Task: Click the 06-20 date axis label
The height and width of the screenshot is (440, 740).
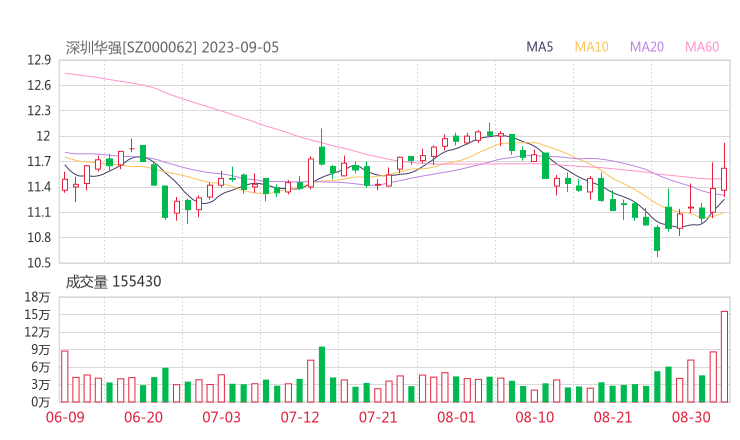Action: pyautogui.click(x=143, y=417)
